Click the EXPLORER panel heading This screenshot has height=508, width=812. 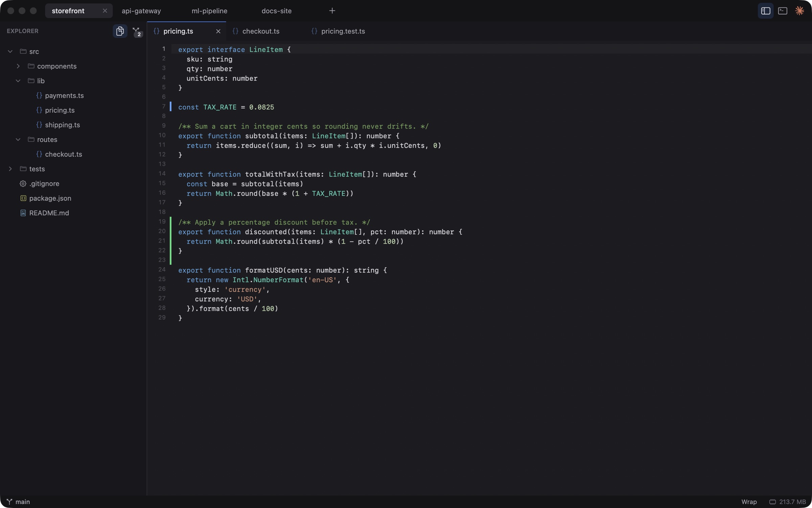(x=23, y=31)
